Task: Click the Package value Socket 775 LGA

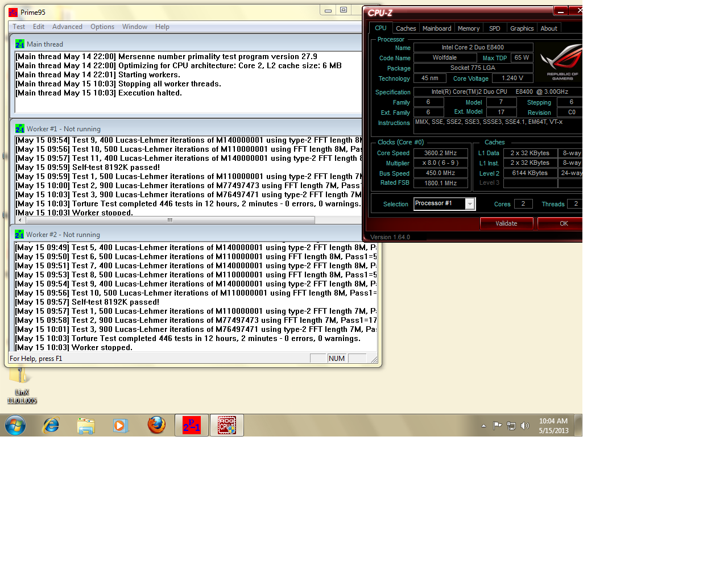Action: point(473,68)
